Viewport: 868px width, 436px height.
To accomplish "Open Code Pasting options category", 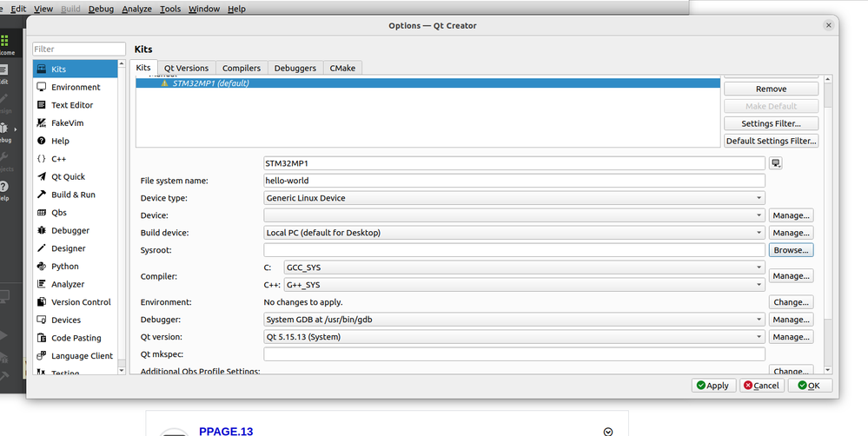I will click(x=76, y=338).
